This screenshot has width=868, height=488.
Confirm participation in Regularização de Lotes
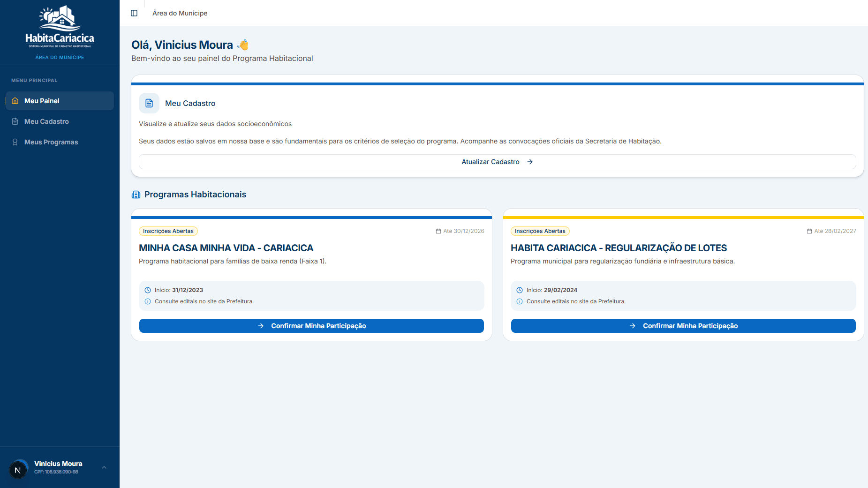683,326
